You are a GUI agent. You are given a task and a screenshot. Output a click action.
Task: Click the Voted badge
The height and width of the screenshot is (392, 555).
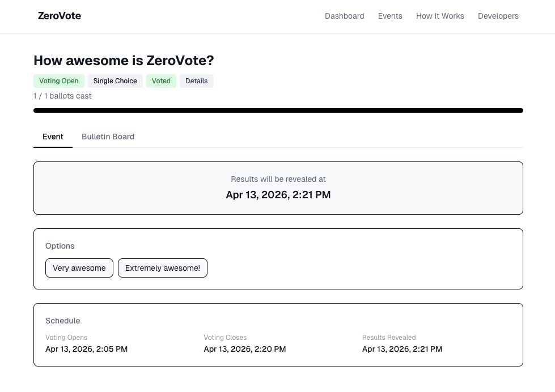(x=161, y=81)
